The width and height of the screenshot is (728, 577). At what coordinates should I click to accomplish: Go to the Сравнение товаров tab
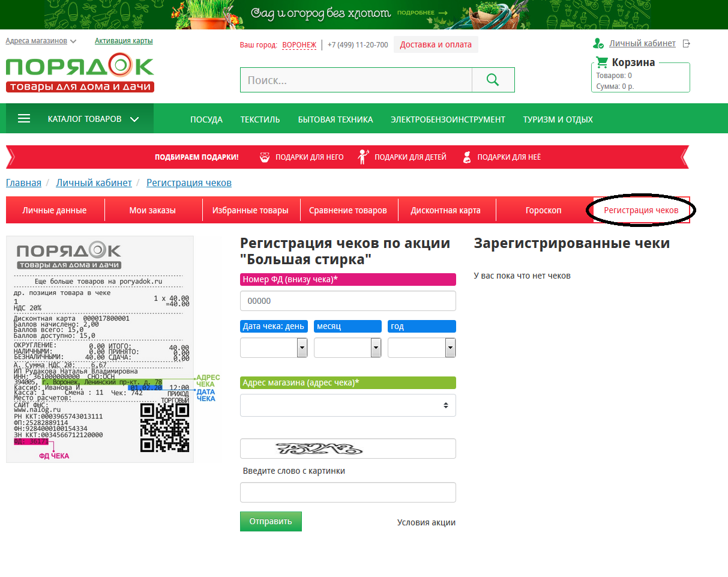348,210
